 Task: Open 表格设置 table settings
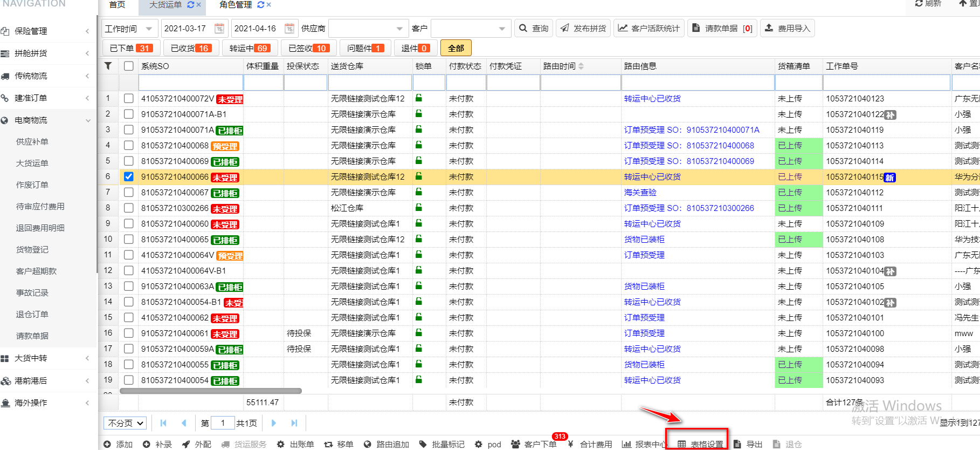point(700,444)
